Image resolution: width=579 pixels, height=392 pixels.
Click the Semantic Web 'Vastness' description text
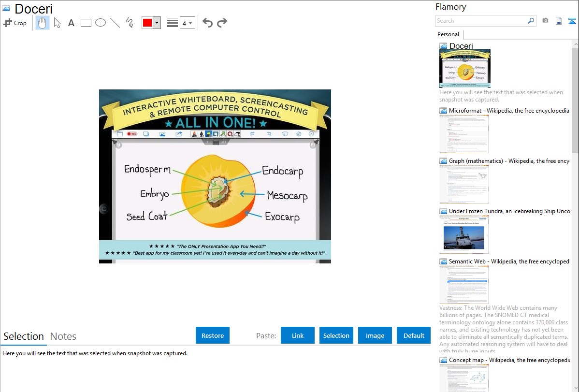pos(504,330)
